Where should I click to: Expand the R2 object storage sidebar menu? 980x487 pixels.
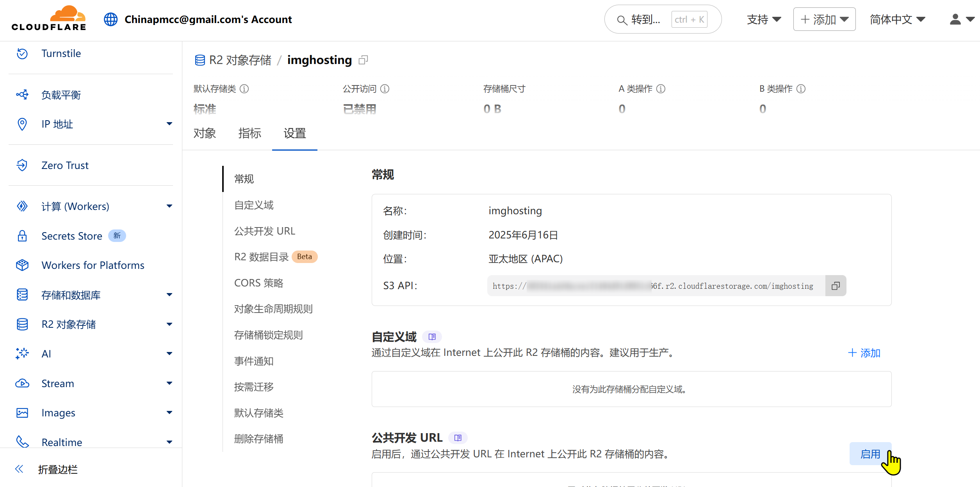point(169,324)
